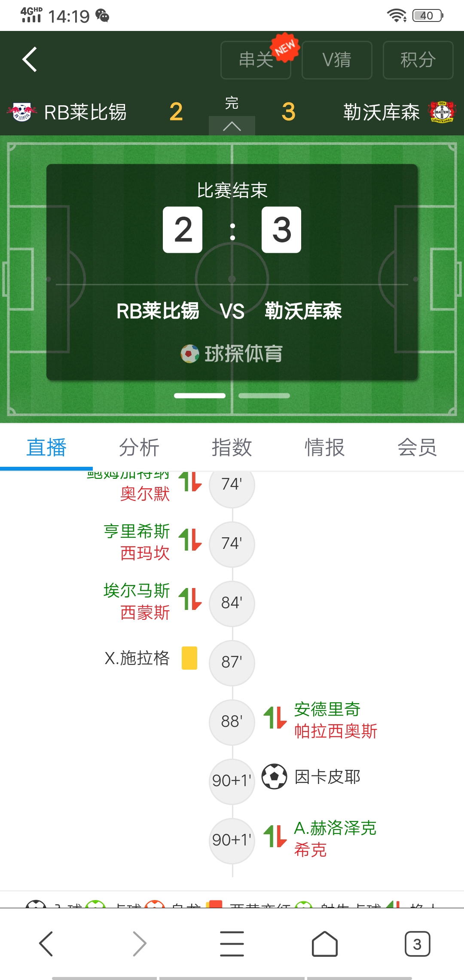
Task: Open the V猜 button
Action: 337,60
